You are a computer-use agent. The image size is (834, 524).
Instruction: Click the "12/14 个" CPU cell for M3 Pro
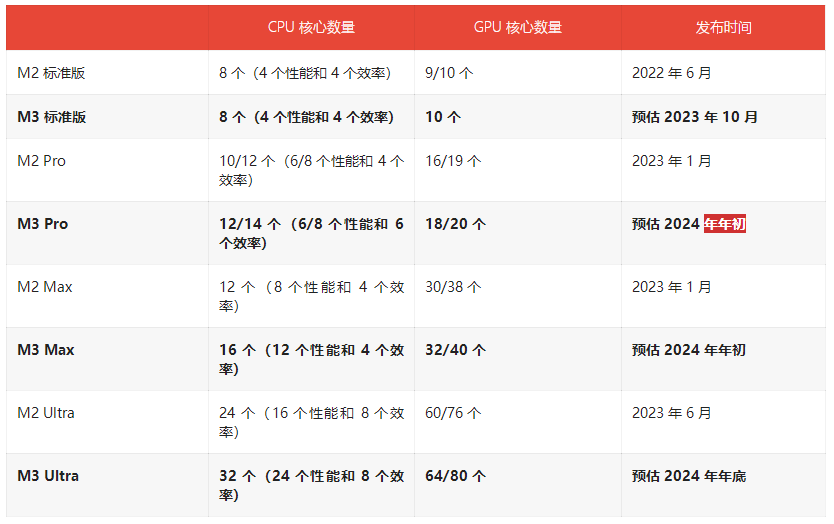tap(312, 233)
